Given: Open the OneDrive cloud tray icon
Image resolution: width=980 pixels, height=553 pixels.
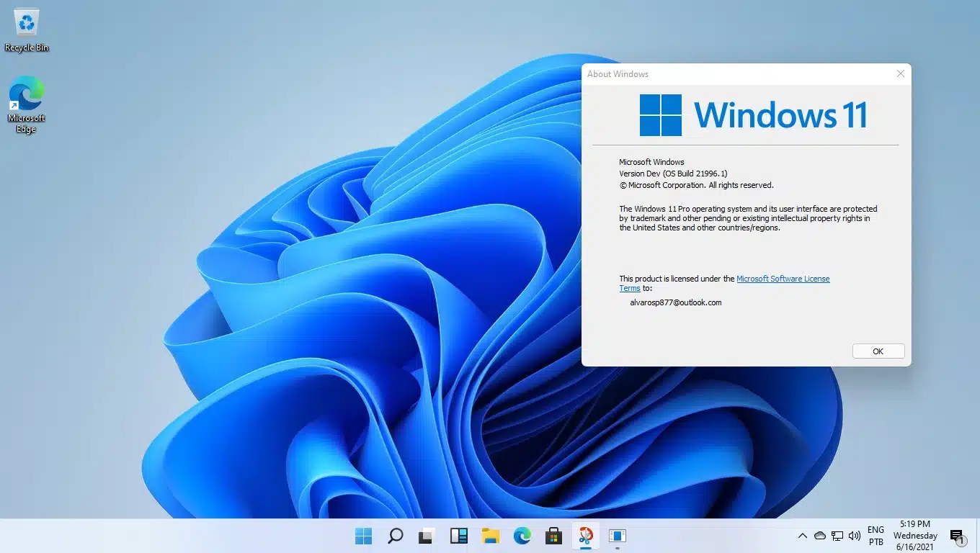Looking at the screenshot, I should (x=820, y=536).
